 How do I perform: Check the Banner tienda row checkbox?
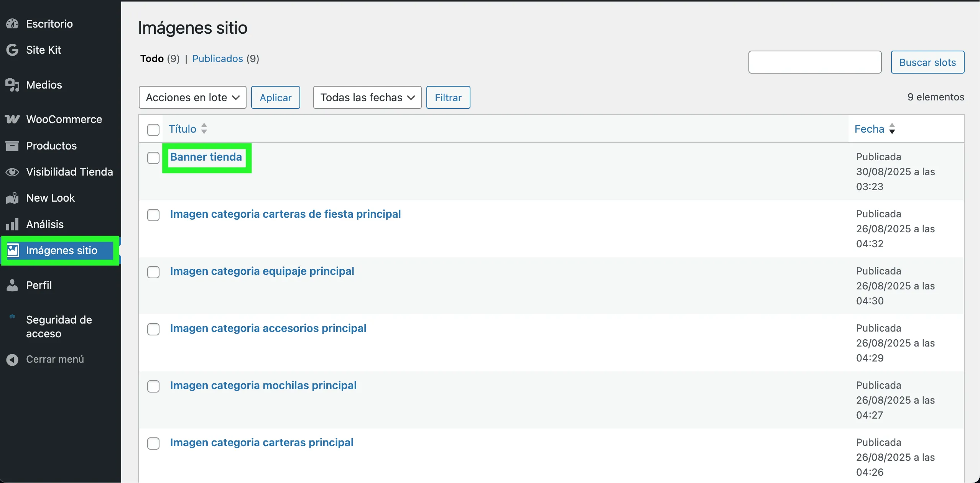tap(153, 158)
